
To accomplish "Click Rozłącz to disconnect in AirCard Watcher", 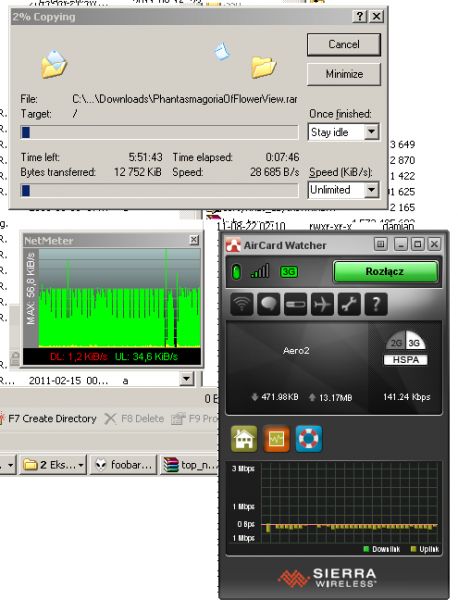I will pyautogui.click(x=385, y=272).
